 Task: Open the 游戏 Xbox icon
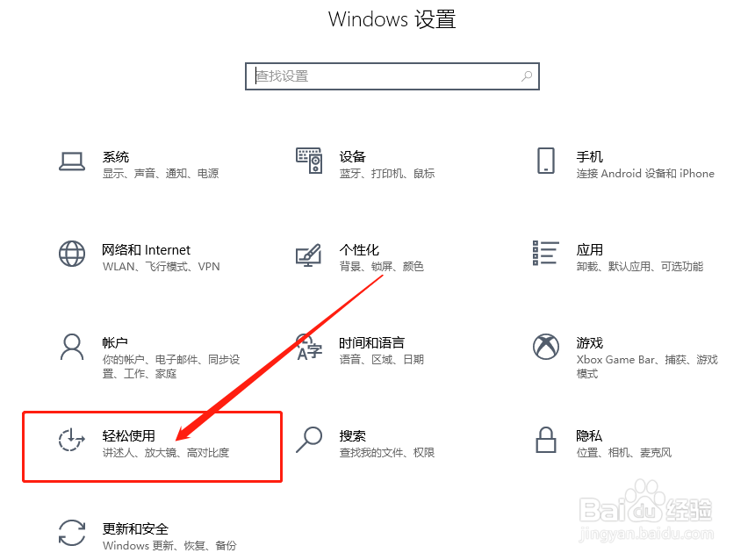(545, 347)
